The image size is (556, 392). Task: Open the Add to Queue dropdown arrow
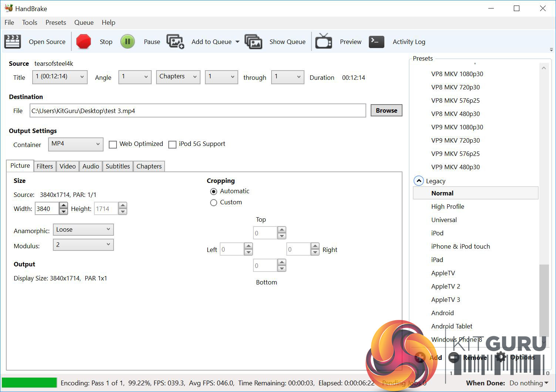(x=237, y=42)
